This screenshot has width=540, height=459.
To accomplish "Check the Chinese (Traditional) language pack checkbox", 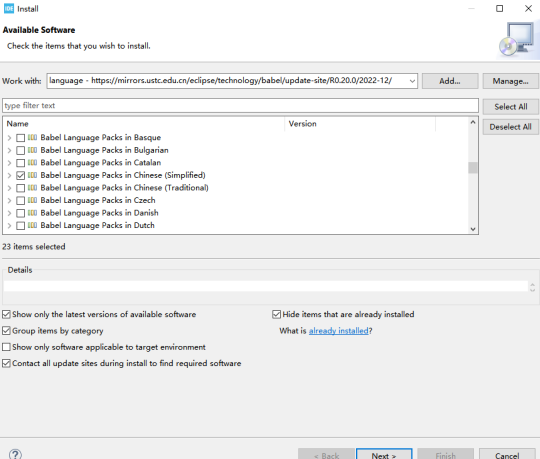I will [x=21, y=188].
